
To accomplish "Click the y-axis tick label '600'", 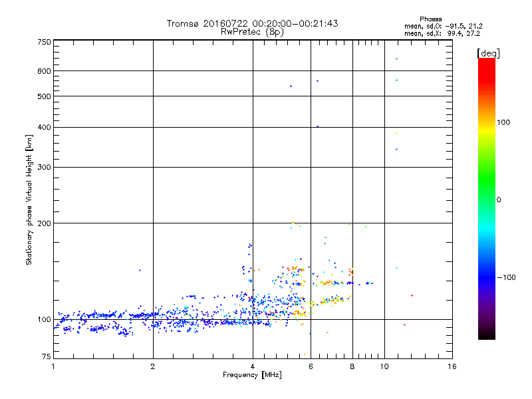I will pos(44,71).
